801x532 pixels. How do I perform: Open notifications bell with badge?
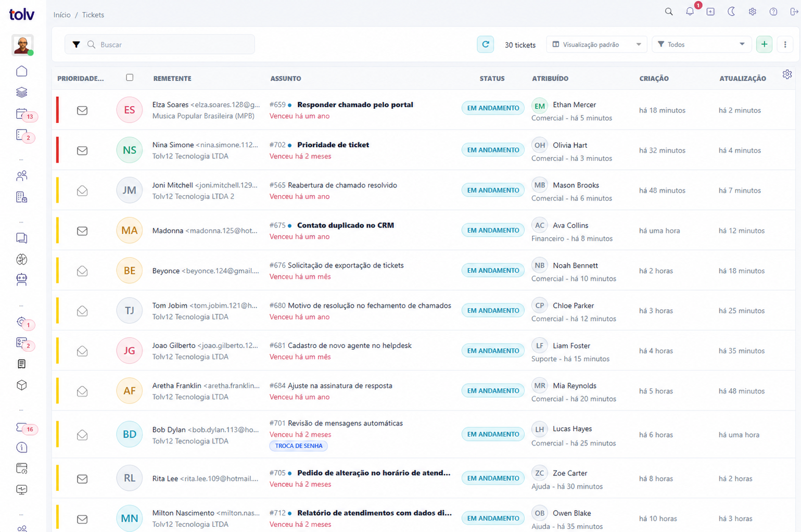pyautogui.click(x=690, y=12)
